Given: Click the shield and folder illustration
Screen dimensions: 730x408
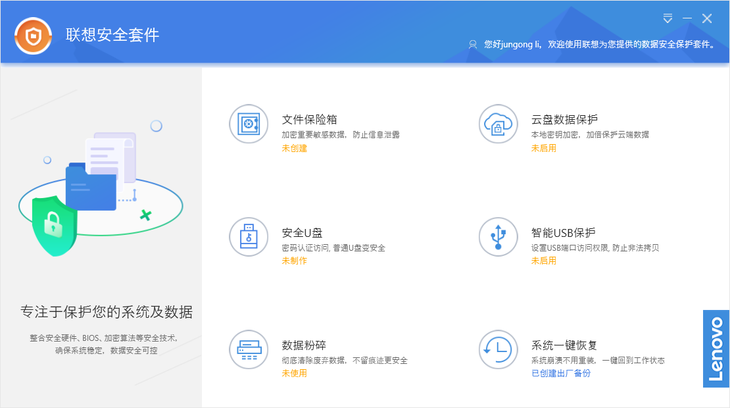Looking at the screenshot, I should pos(101,193).
